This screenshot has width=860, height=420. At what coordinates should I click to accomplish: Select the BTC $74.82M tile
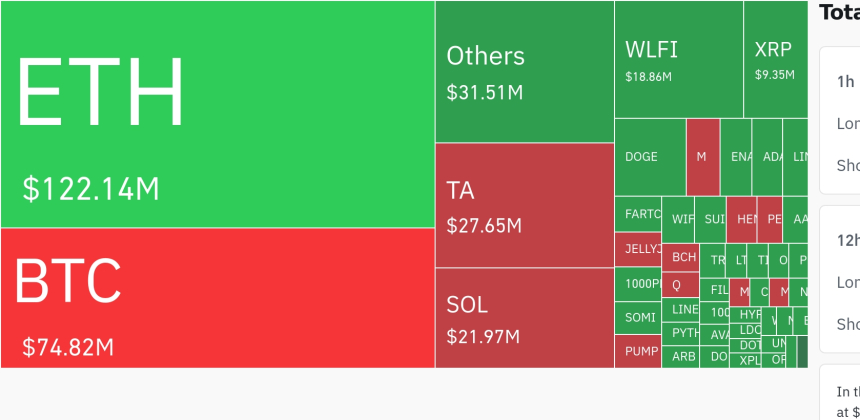(217, 298)
